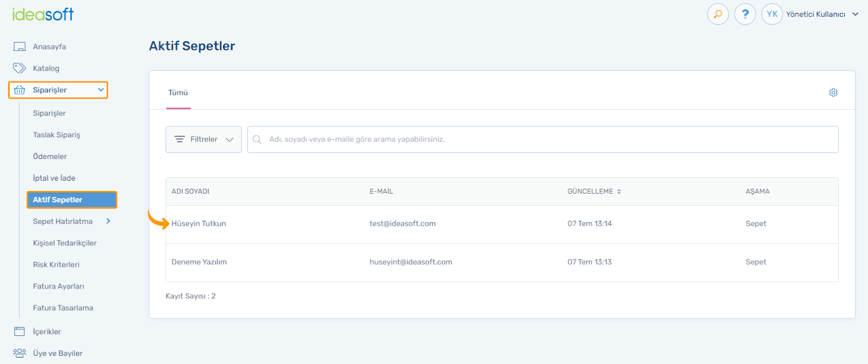
Task: Go to Taslak Sipariş
Action: 56,135
